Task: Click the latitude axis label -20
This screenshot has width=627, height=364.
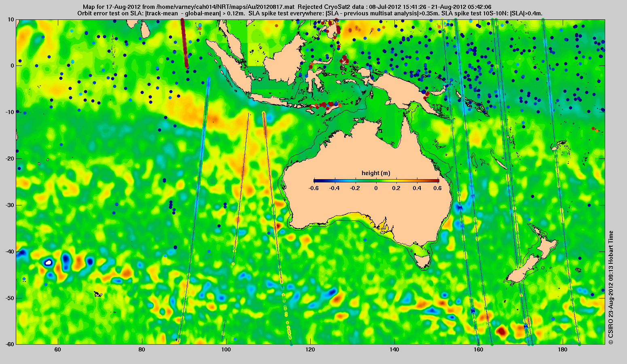Action: (9, 159)
